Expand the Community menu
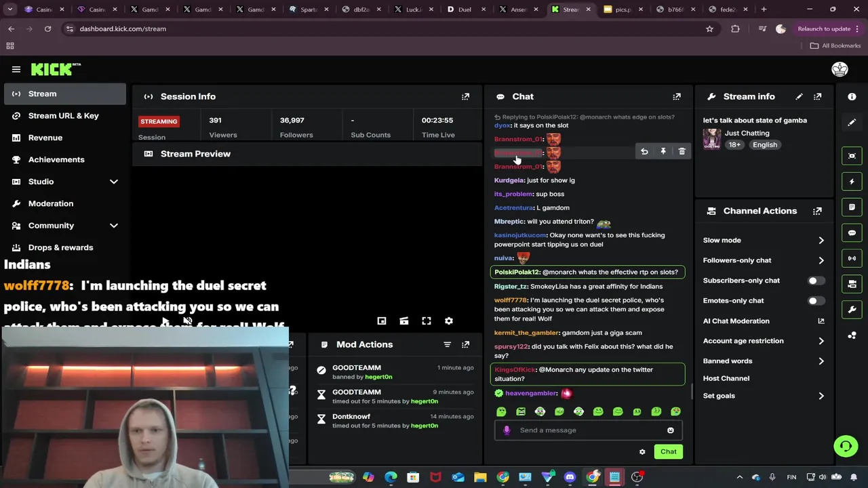The width and height of the screenshot is (868, 488). 65,226
